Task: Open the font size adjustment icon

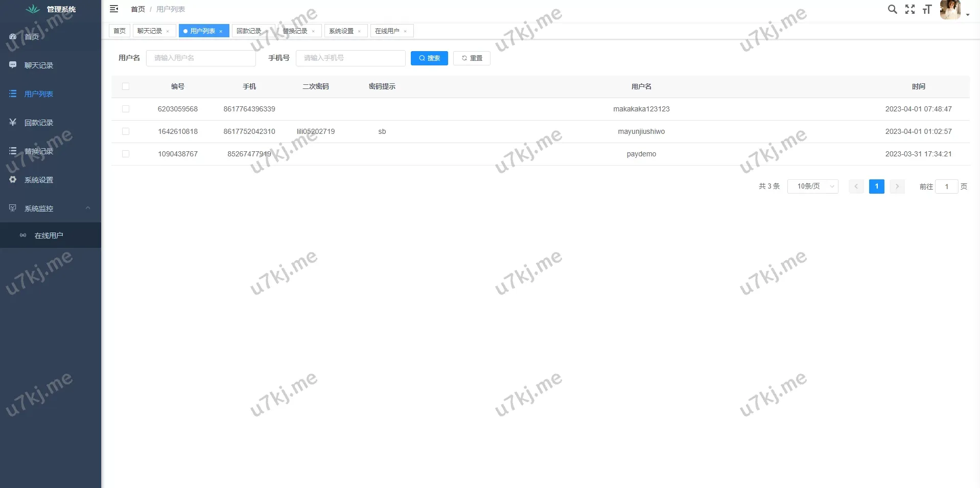Action: pyautogui.click(x=927, y=9)
